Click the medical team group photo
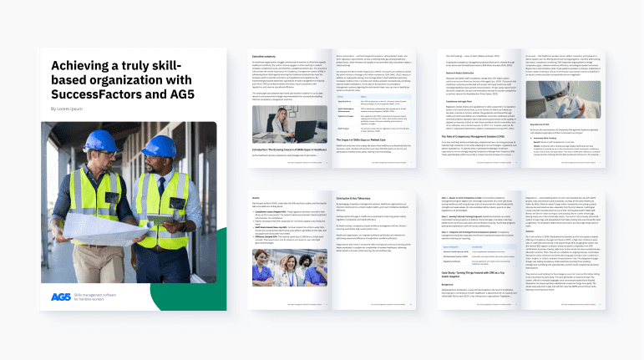 point(290,267)
